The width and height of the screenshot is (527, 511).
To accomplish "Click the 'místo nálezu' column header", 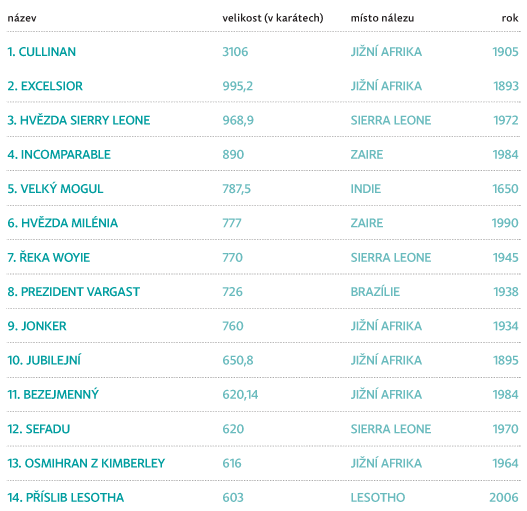I will pyautogui.click(x=382, y=18).
